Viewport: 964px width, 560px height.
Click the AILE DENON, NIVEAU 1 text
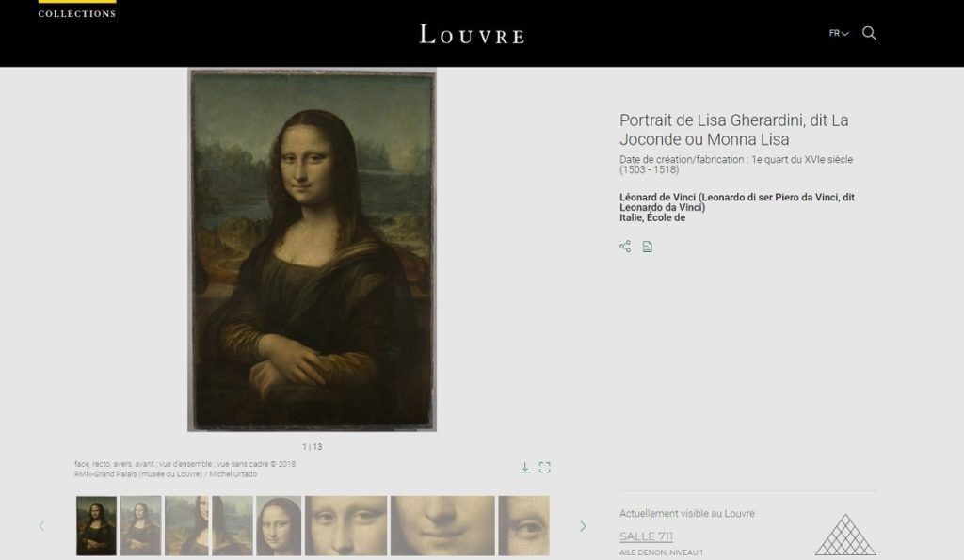click(x=661, y=552)
